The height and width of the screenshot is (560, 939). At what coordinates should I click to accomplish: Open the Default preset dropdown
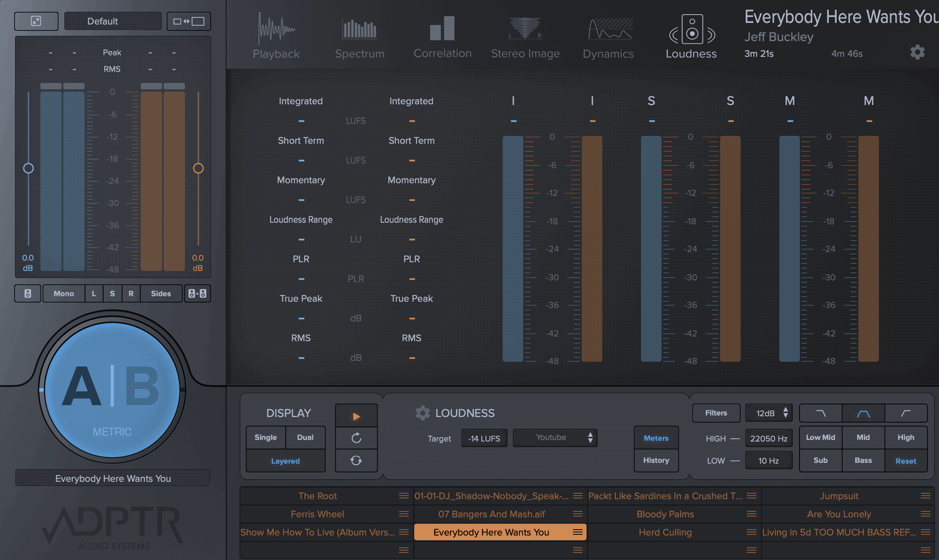pos(113,21)
